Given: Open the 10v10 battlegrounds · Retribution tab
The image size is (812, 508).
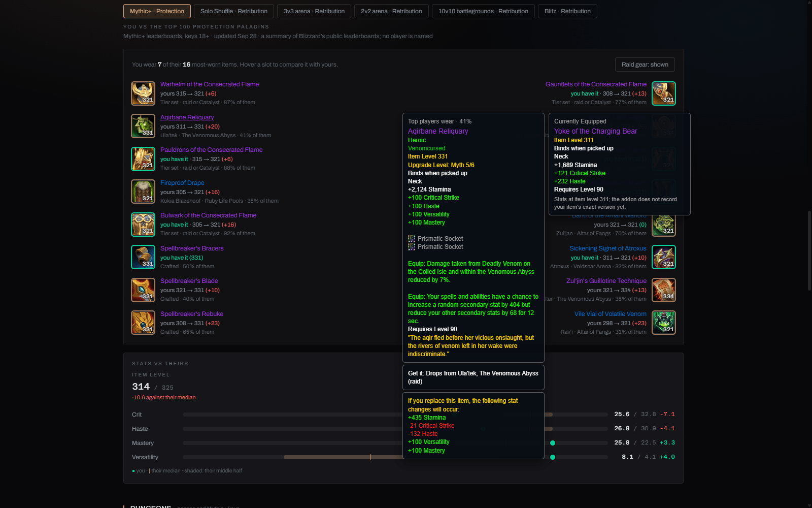Looking at the screenshot, I should 483,11.
